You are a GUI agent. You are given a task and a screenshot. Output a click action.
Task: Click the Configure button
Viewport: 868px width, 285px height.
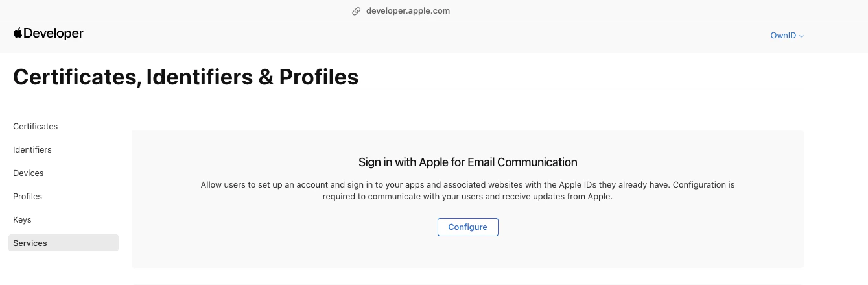click(468, 227)
